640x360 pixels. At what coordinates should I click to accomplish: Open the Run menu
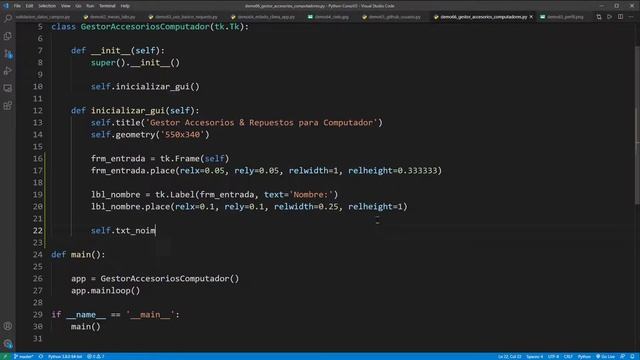pos(90,6)
